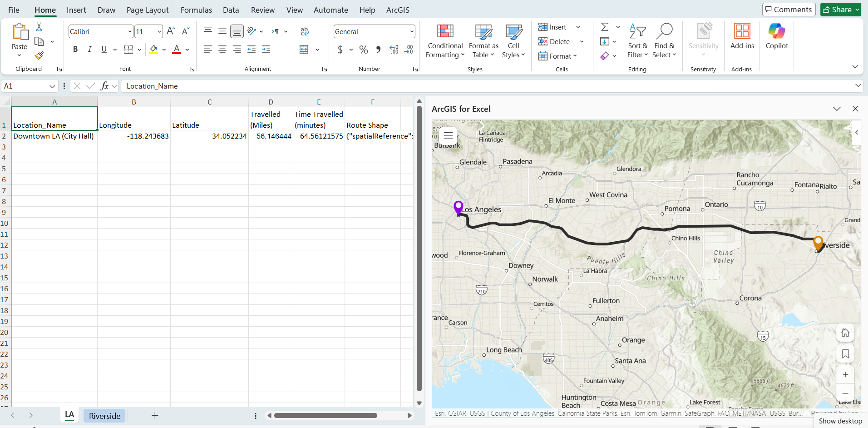Select the purple Los Angeles map pin

[459, 208]
